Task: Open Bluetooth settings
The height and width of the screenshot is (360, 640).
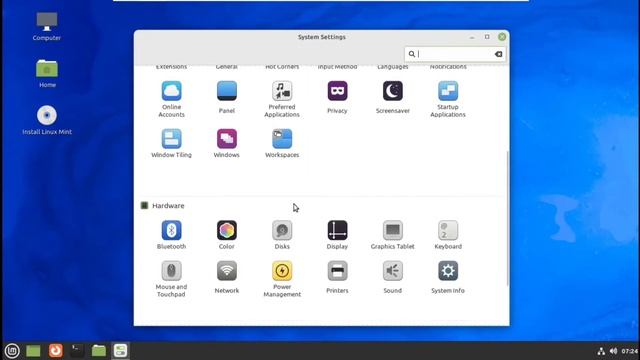Action: point(171,235)
